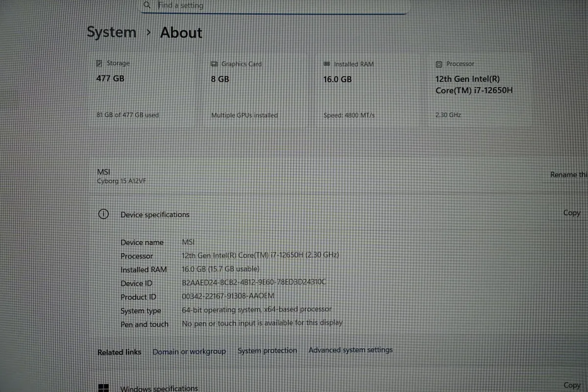
Task: Click the Device specifications info icon
Action: 103,214
